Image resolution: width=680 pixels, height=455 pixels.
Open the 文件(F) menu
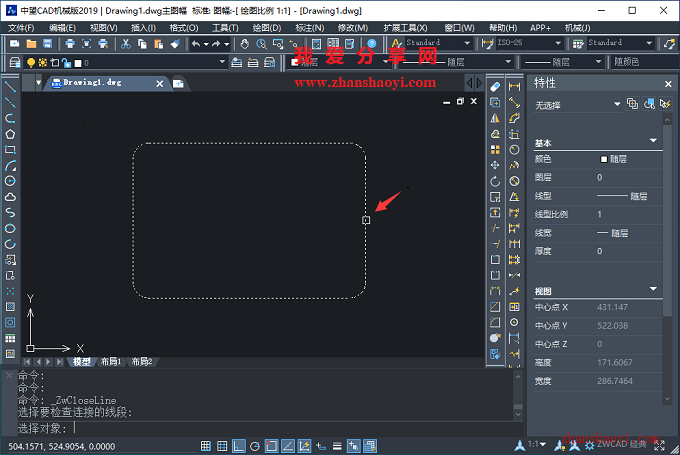coord(21,28)
